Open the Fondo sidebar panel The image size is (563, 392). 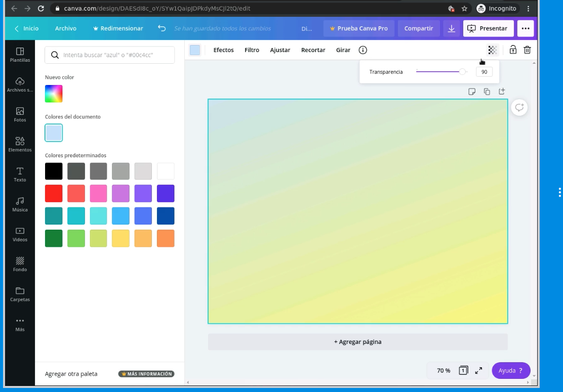click(20, 265)
